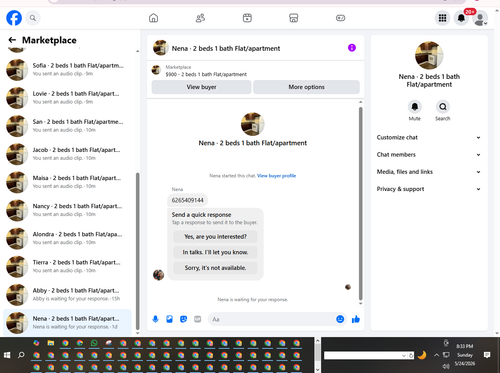Send 'Sorry, it's not available.' response
500x373 pixels.
click(215, 268)
